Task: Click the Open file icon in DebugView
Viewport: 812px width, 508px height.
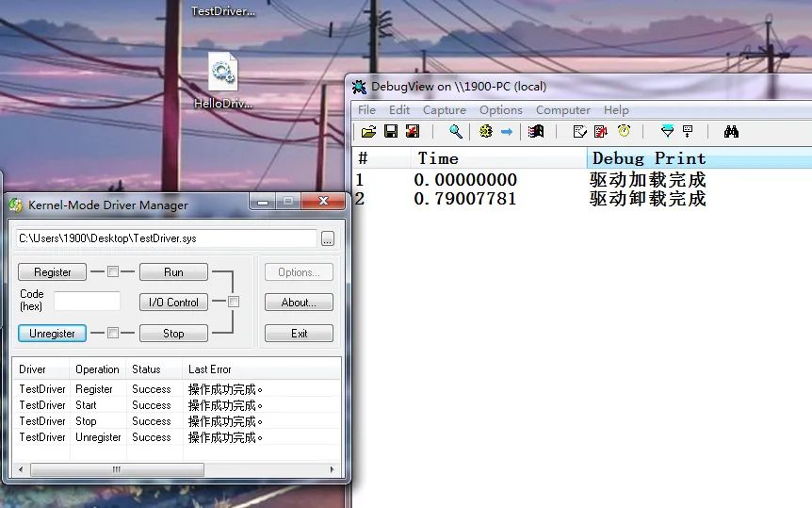Action: (368, 132)
